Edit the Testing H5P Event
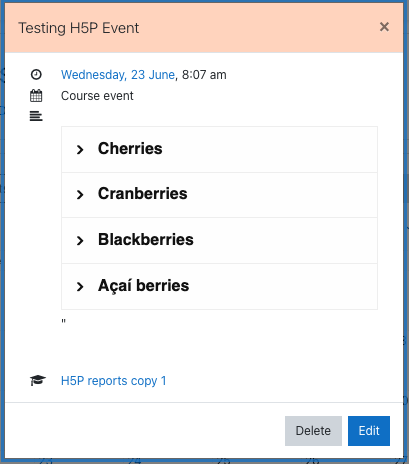 369,431
